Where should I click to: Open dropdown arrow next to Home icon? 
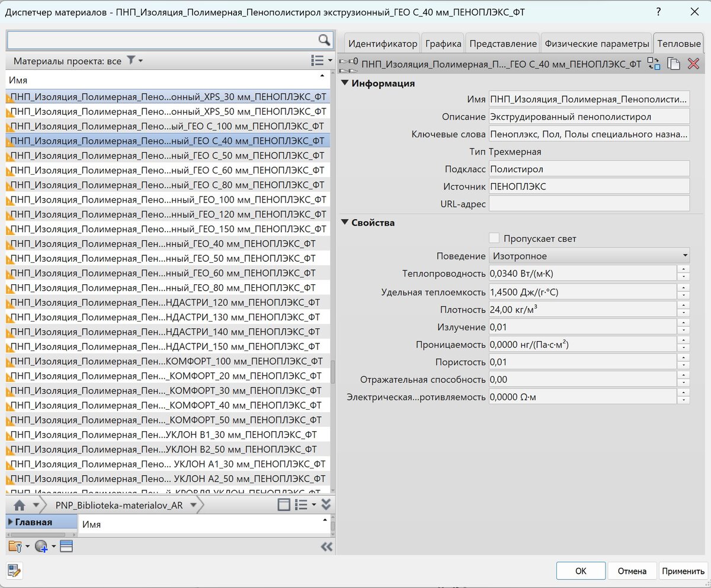click(37, 505)
